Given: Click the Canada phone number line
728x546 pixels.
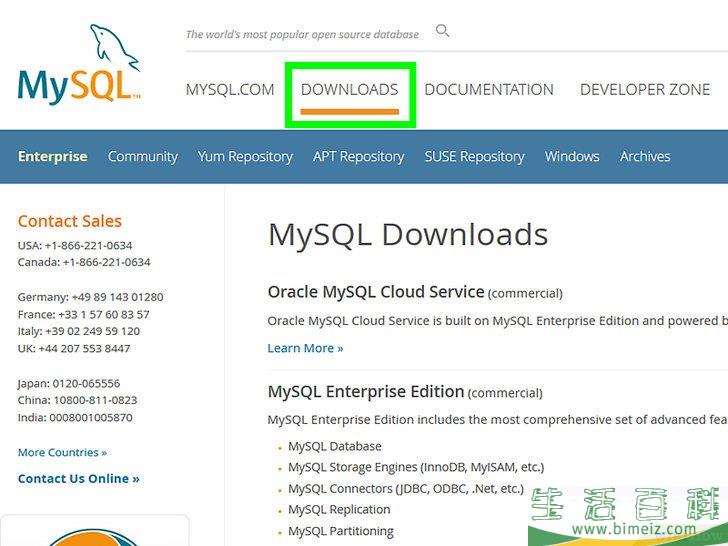Looking at the screenshot, I should point(84,262).
